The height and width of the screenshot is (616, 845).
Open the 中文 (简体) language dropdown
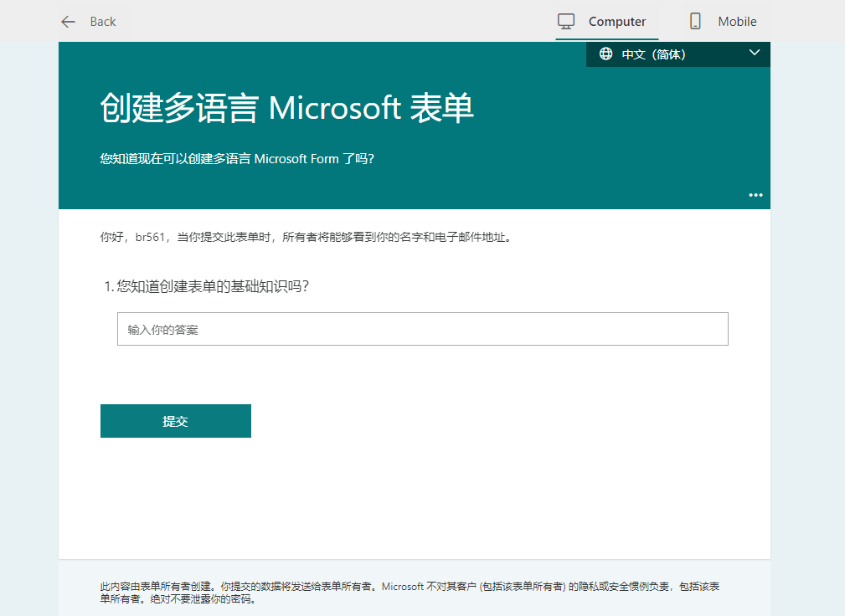[678, 54]
